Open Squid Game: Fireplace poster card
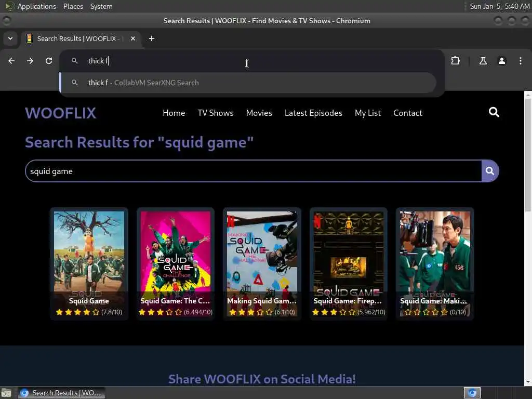Viewport: 532px width, 399px height. tap(349, 263)
